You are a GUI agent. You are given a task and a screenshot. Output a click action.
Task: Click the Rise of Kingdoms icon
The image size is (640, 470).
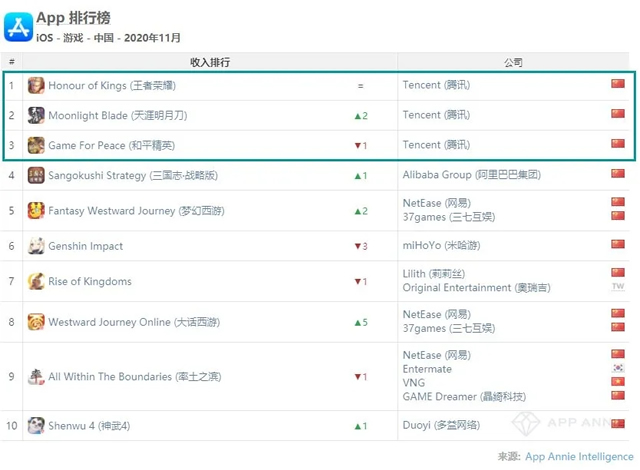[x=36, y=281]
